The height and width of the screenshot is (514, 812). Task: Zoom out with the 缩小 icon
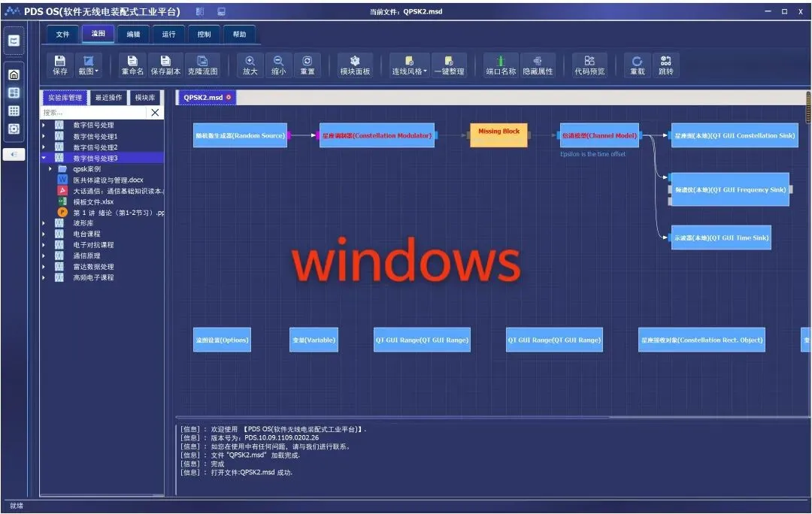[279, 65]
